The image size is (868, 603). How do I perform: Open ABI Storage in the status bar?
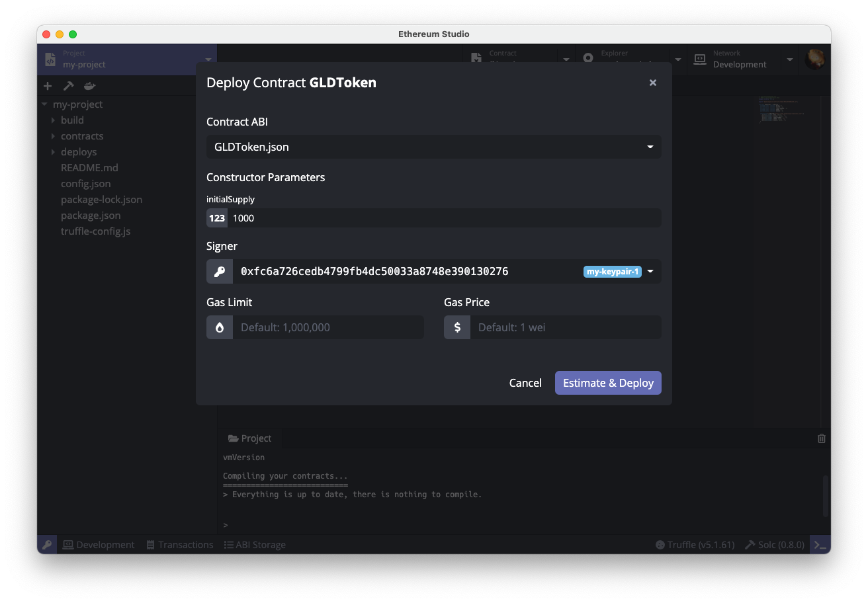pos(255,545)
